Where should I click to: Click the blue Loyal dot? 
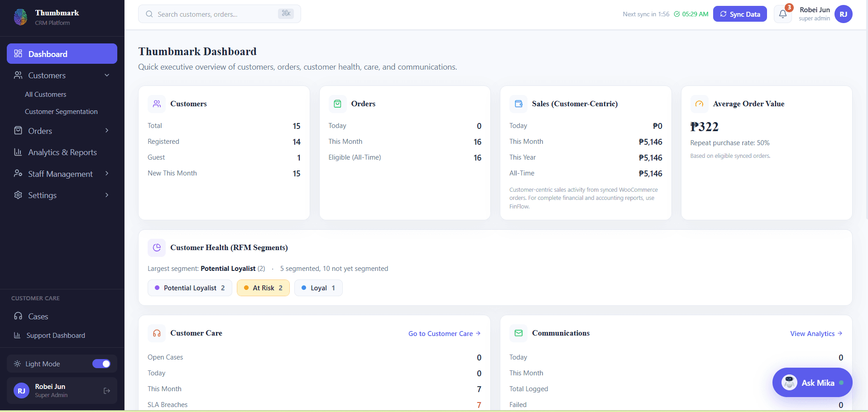[304, 288]
